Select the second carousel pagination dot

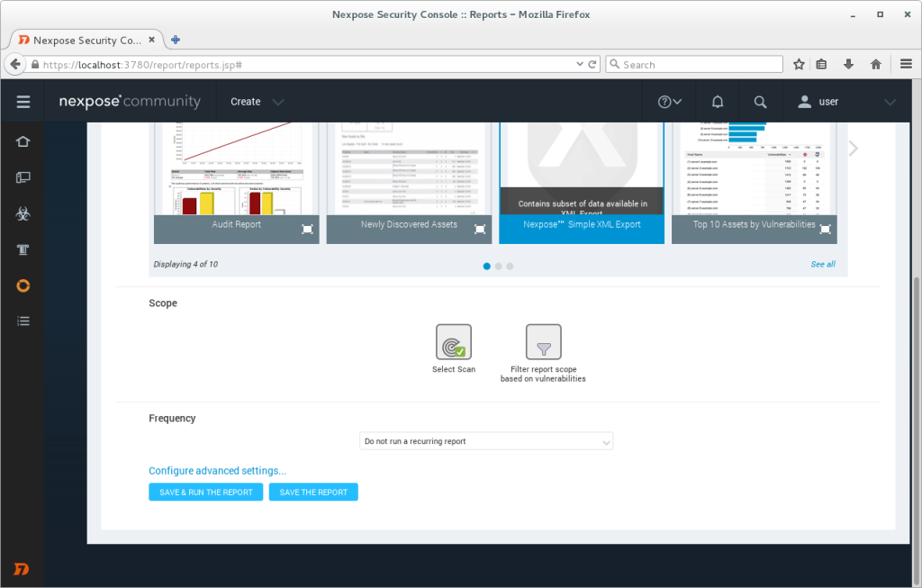pyautogui.click(x=498, y=267)
